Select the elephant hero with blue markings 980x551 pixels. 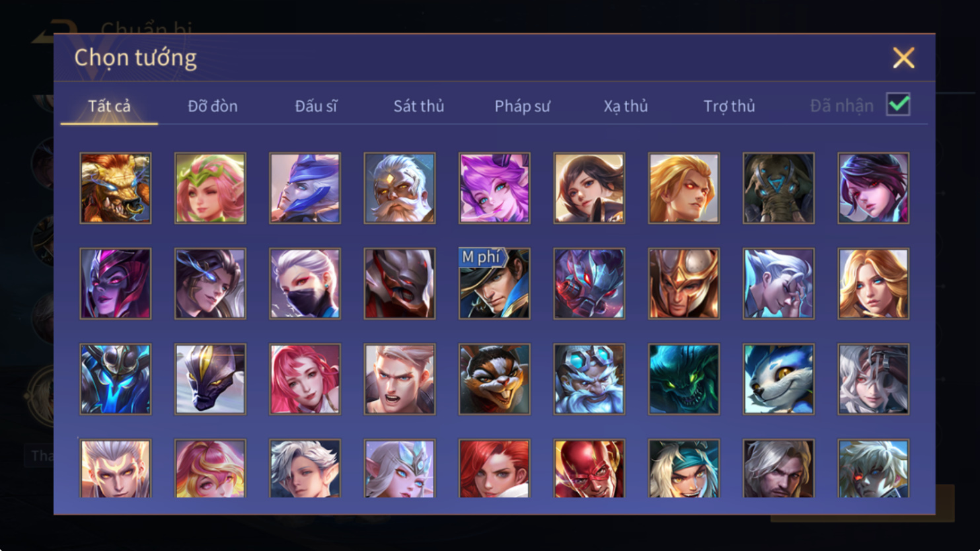click(x=778, y=188)
